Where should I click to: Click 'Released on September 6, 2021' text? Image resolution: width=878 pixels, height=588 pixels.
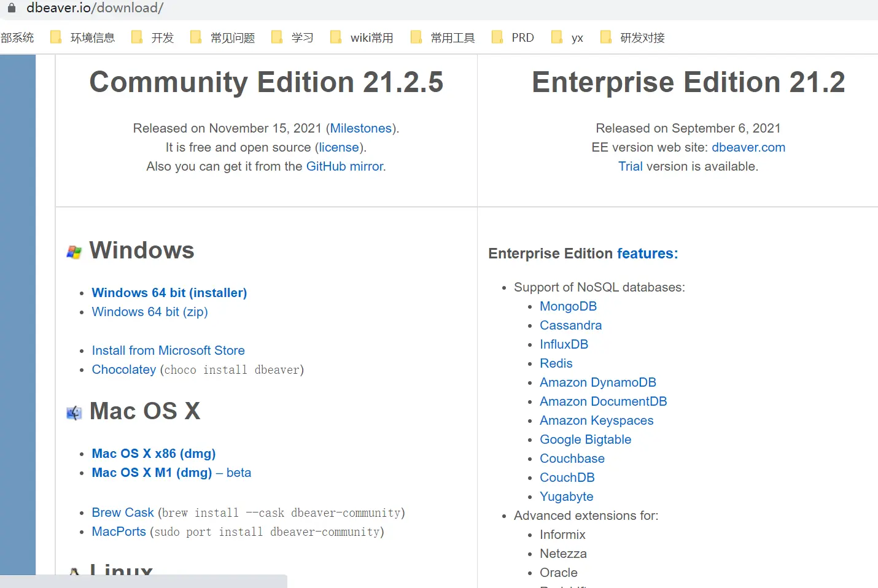tap(688, 128)
